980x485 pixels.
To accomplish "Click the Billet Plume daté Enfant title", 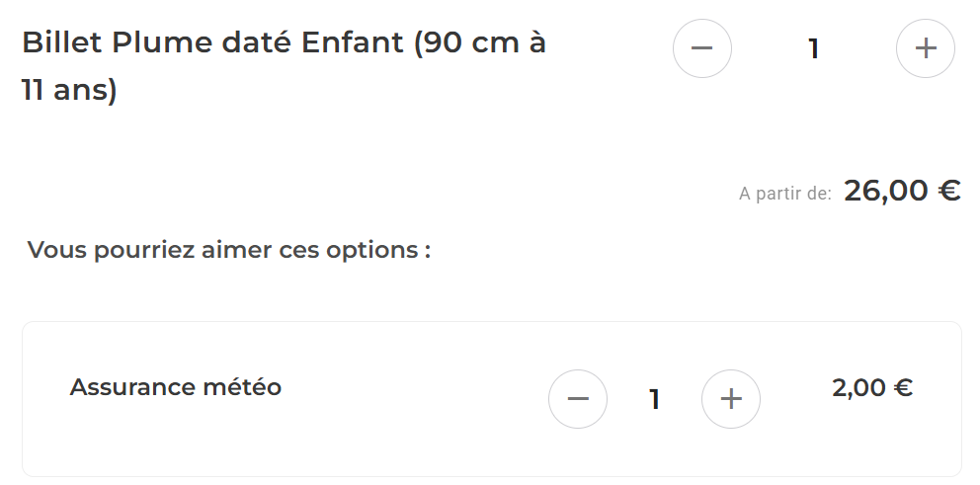I will [284, 43].
